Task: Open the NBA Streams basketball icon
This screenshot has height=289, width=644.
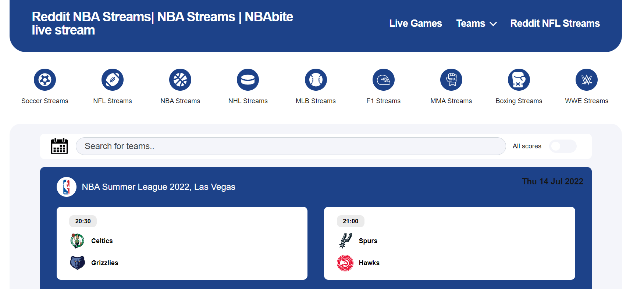Action: [180, 80]
